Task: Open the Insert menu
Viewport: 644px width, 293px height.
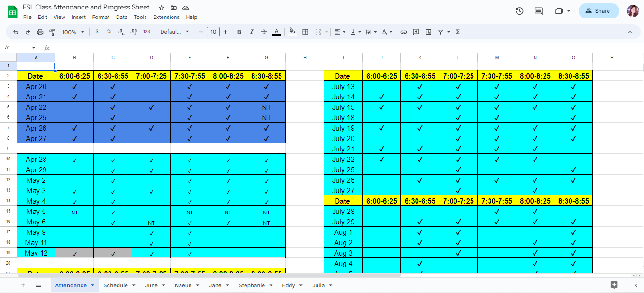Action: click(x=79, y=17)
